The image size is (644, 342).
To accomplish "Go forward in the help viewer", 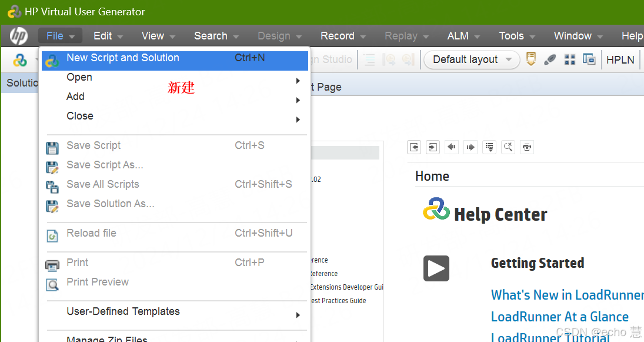I will pos(471,147).
